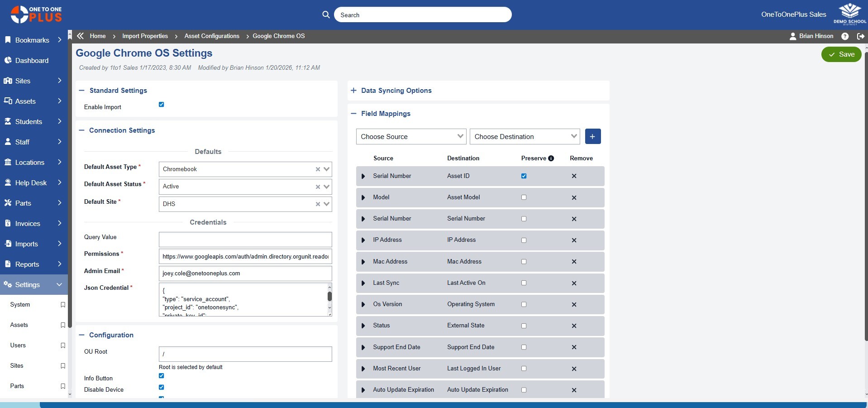Viewport: 868px width, 408px height.
Task: Click the Preserve info icon
Action: pos(551,158)
